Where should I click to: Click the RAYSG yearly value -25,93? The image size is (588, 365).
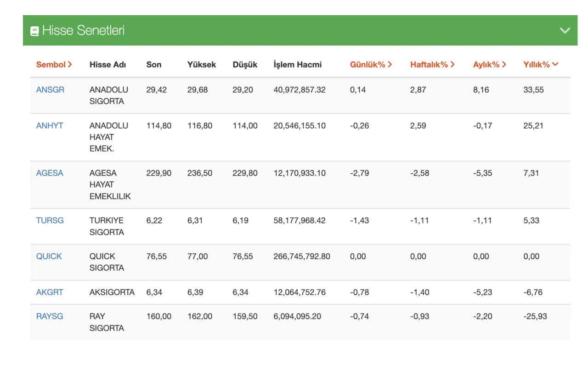point(535,316)
